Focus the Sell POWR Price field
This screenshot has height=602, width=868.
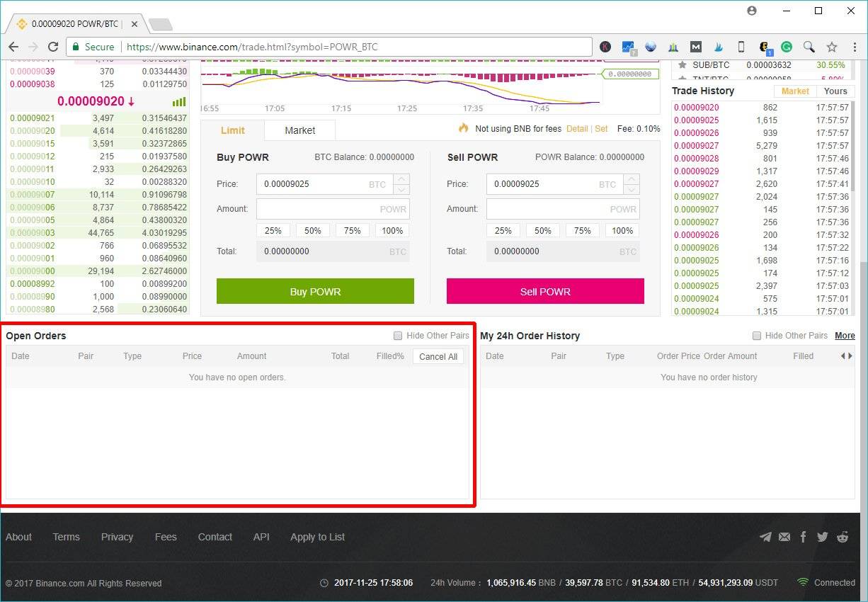pos(555,184)
